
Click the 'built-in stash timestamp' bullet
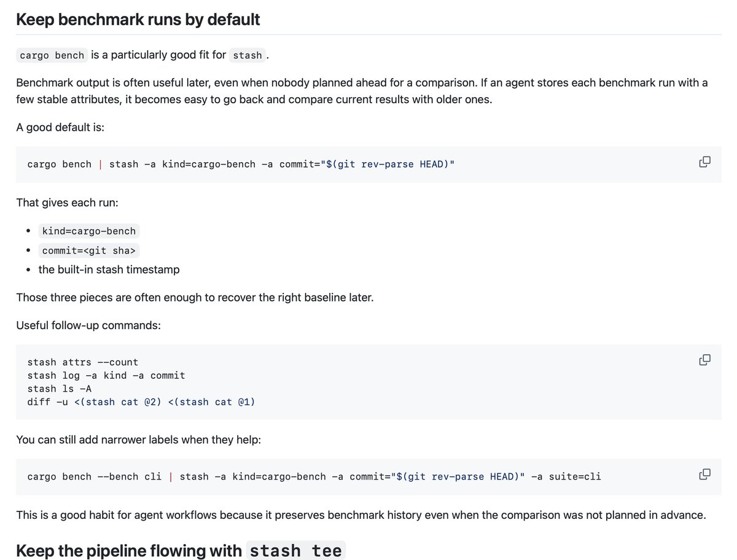click(109, 270)
